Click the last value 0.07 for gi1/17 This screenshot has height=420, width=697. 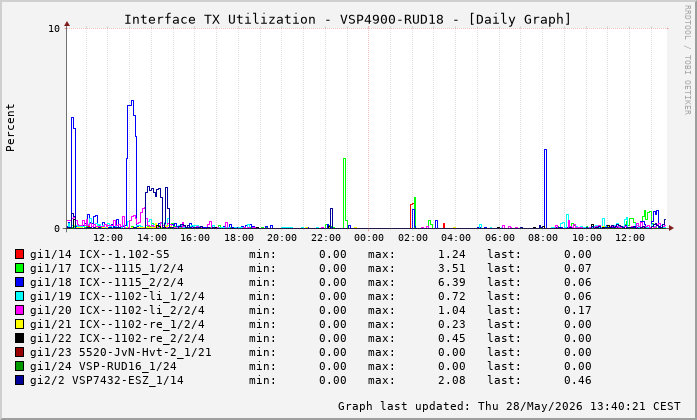(x=578, y=268)
